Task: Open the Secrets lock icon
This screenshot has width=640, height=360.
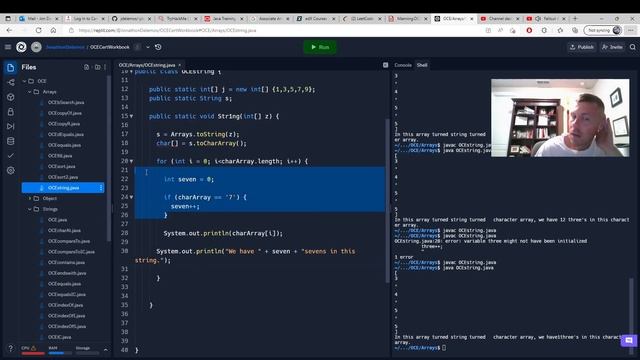Action: (11, 111)
